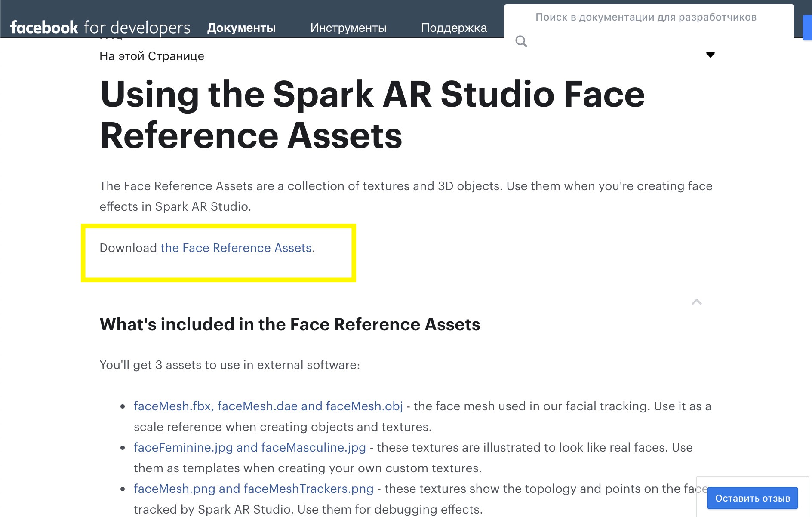
Task: Open the Поддержка menu
Action: [454, 28]
